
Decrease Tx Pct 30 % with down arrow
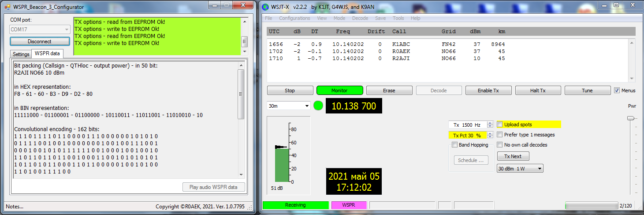tap(490, 137)
